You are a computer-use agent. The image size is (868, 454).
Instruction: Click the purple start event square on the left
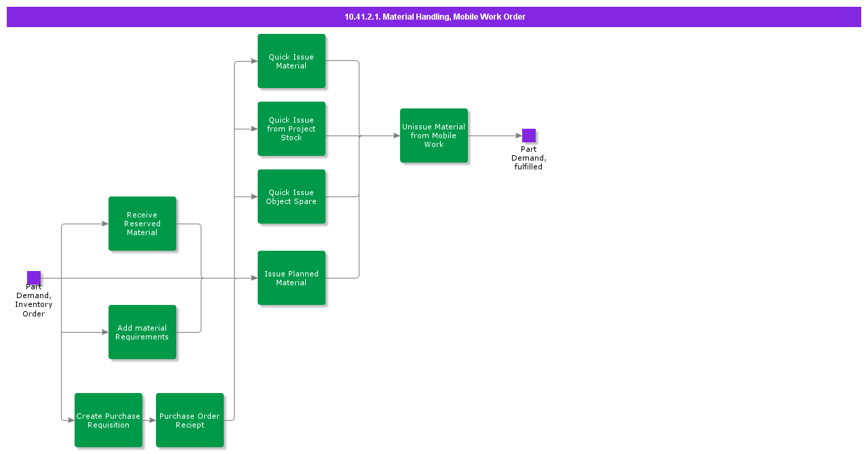click(x=34, y=278)
